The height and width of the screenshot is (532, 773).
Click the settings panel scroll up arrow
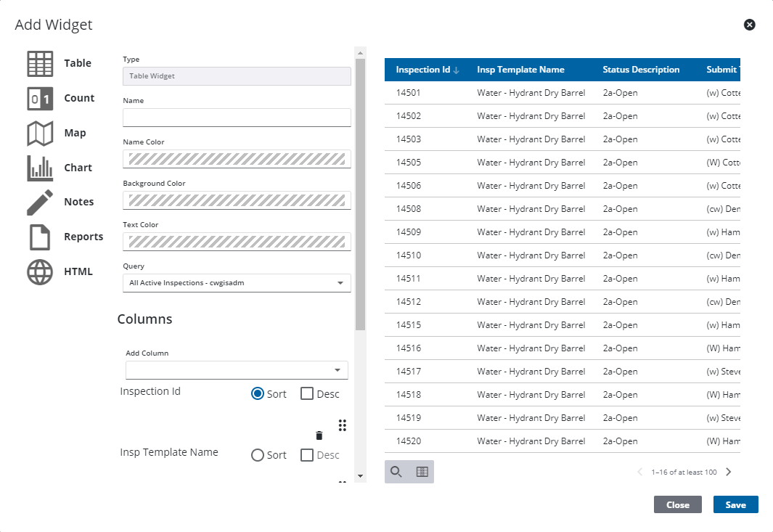pos(361,53)
